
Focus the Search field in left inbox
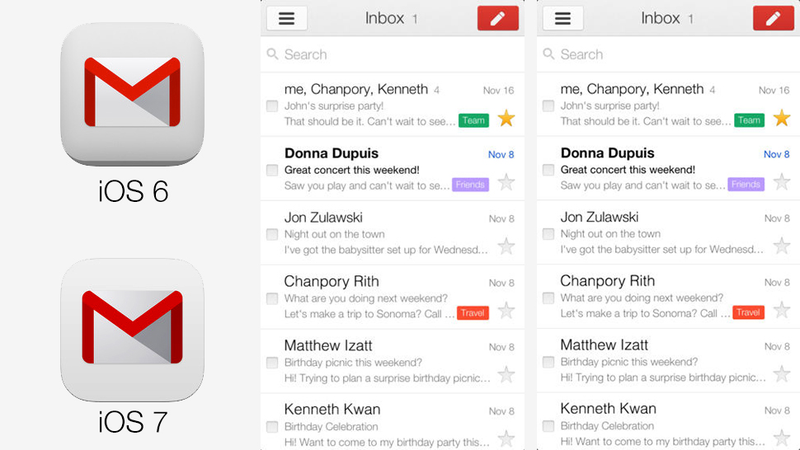point(392,54)
